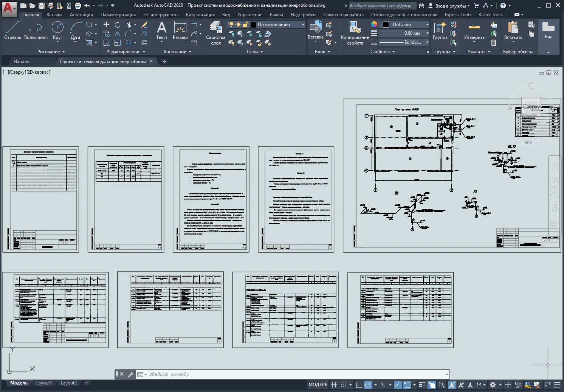The height and width of the screenshot is (392, 564).
Task: Toggle object snap tracking
Action: click(x=398, y=385)
